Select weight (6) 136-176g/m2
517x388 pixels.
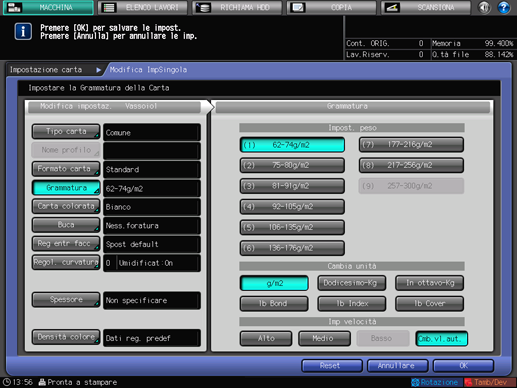pyautogui.click(x=292, y=248)
